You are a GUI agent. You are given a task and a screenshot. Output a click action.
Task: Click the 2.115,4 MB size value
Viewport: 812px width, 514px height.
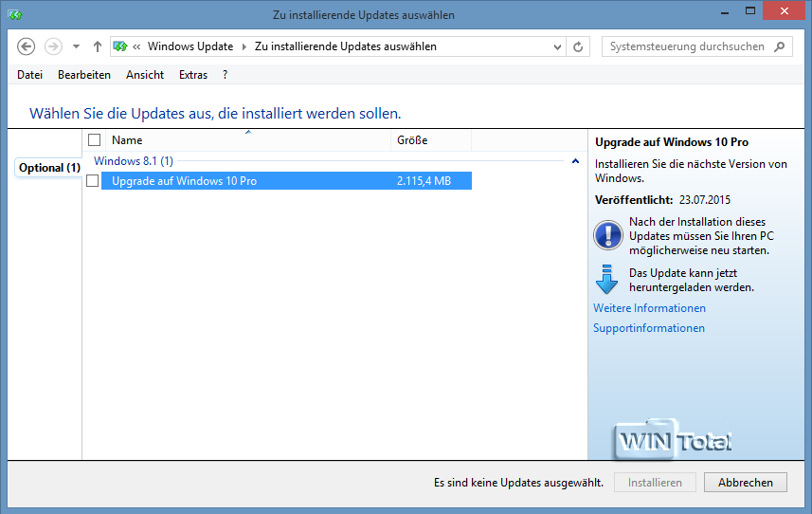(424, 181)
